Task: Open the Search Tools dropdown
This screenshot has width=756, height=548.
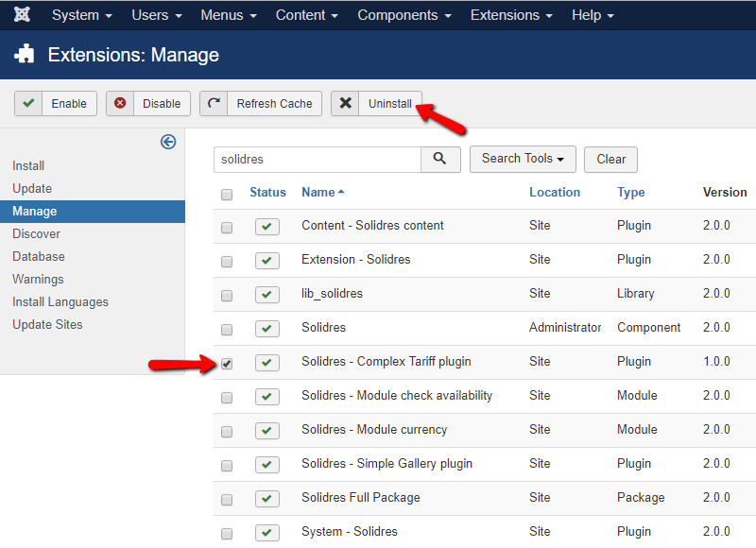Action: (523, 159)
